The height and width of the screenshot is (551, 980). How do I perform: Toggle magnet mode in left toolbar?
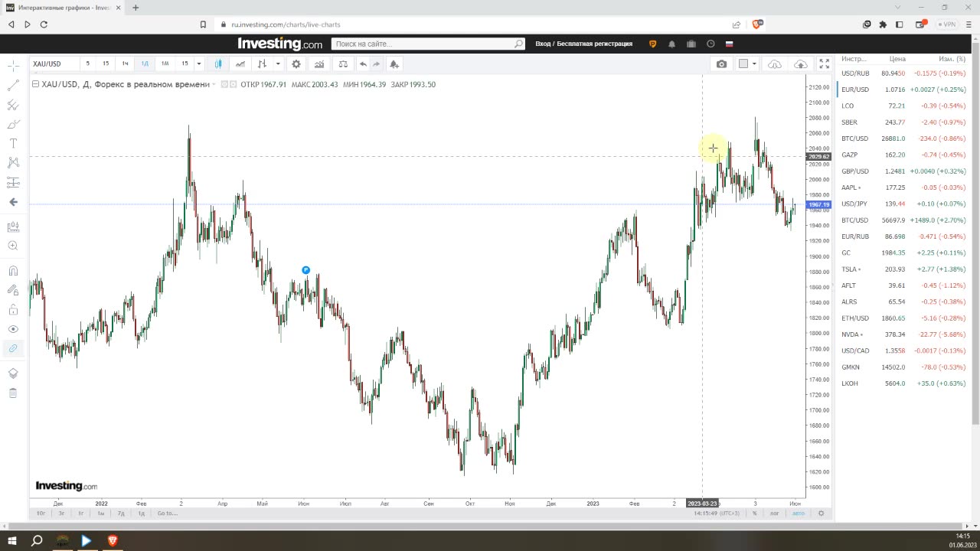(x=13, y=270)
